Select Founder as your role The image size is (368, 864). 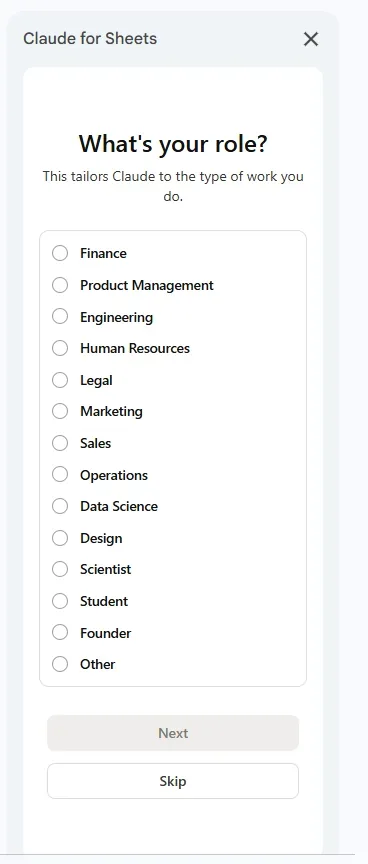(60, 633)
